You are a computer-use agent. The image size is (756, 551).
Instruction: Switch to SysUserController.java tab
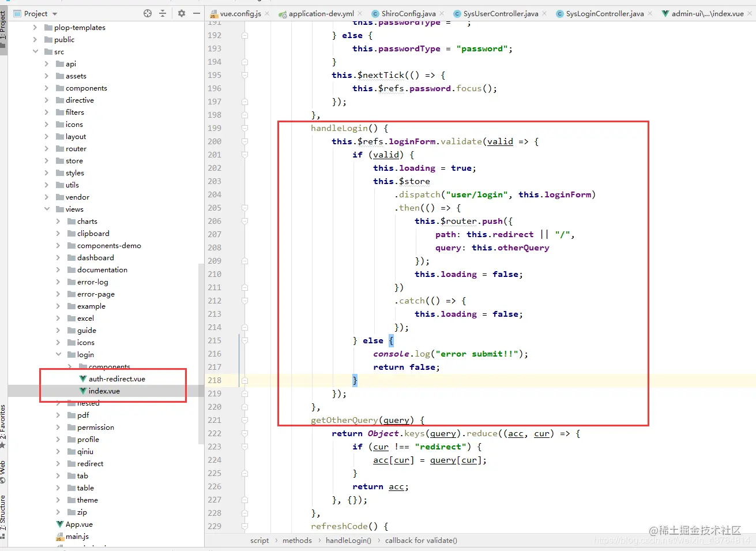click(x=501, y=13)
